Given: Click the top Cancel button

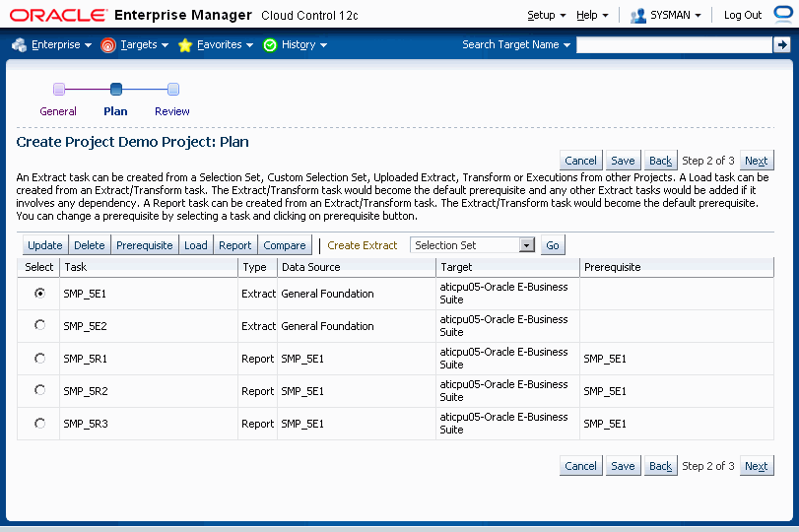Looking at the screenshot, I should [580, 161].
